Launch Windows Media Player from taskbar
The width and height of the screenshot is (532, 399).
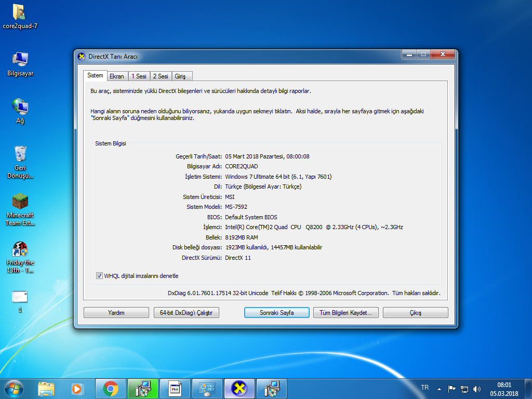[77, 389]
